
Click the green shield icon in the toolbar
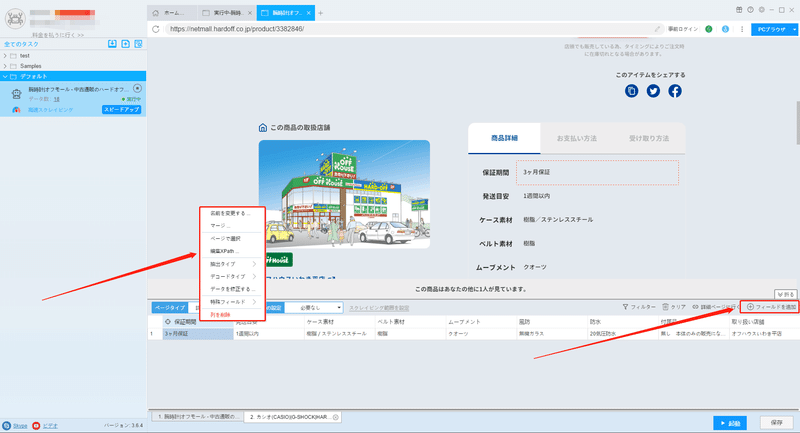709,29
